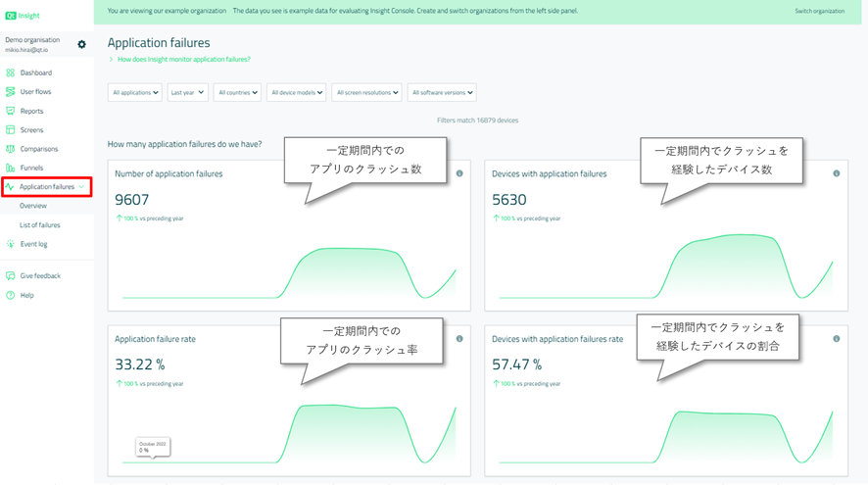Click the Reports sidebar icon

pyautogui.click(x=11, y=111)
